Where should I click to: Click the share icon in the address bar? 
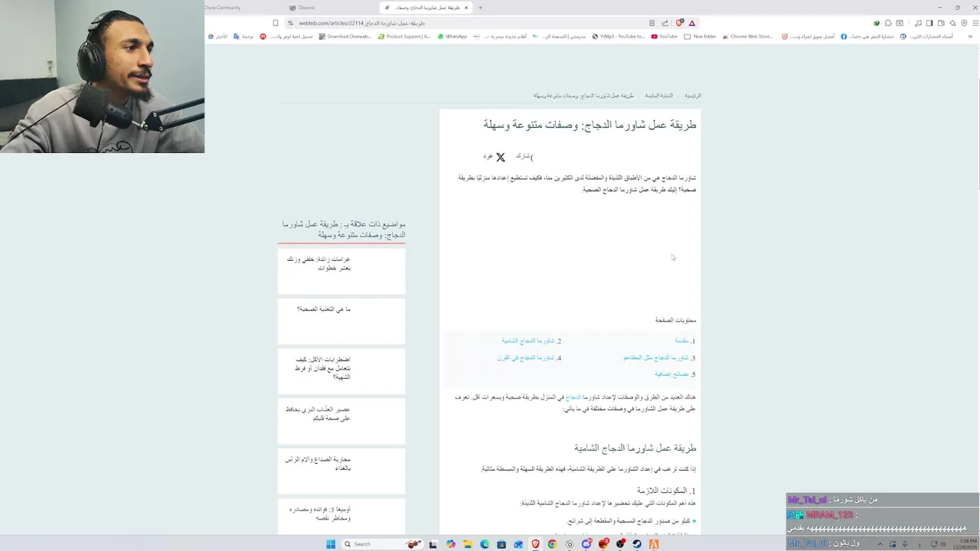click(665, 23)
